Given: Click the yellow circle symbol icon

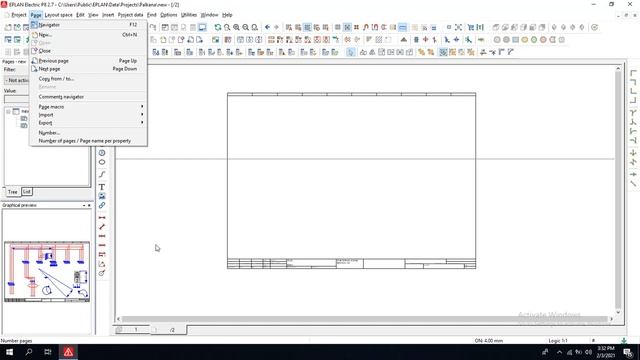Looking at the screenshot, I should click(x=524, y=40).
